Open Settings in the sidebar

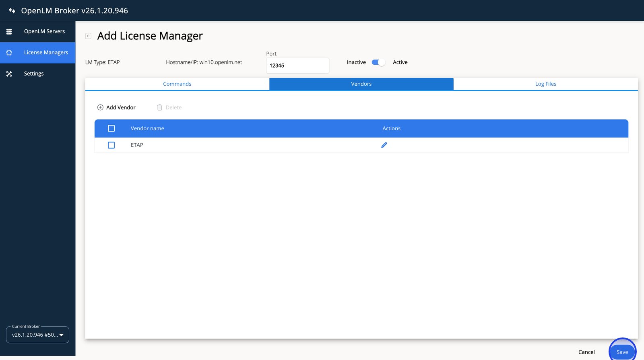(x=34, y=74)
